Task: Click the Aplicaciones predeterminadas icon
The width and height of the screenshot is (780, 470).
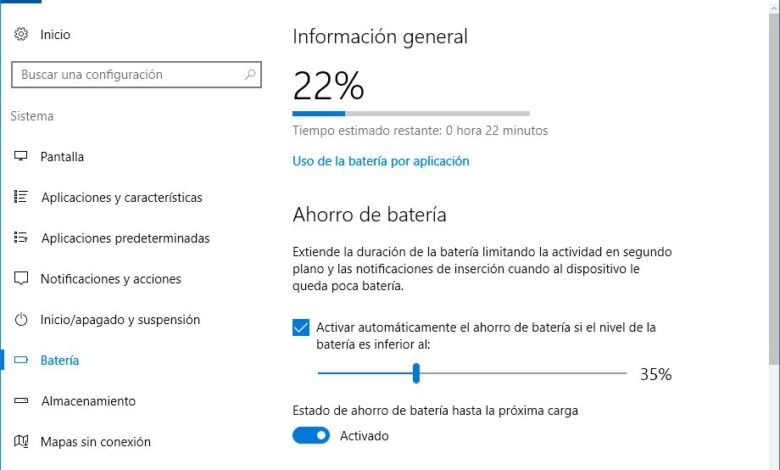Action: 20,238
